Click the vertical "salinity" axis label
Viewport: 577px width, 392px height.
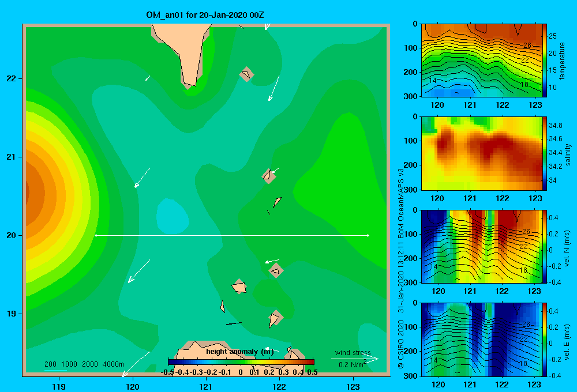[x=568, y=154]
